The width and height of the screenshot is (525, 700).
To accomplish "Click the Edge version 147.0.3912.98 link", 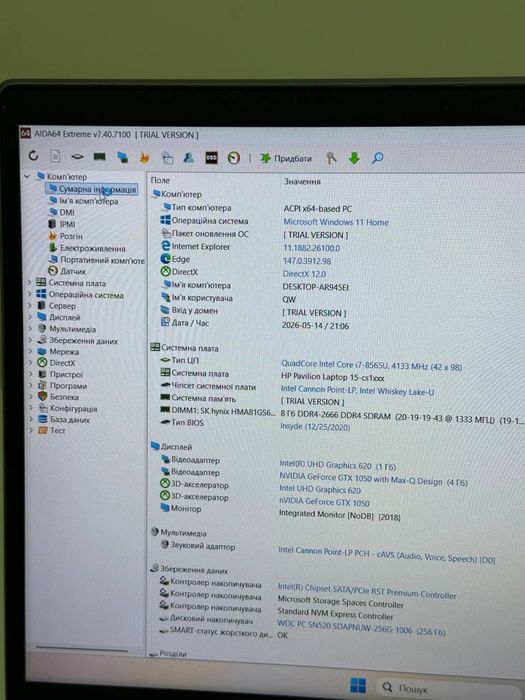I will [307, 261].
